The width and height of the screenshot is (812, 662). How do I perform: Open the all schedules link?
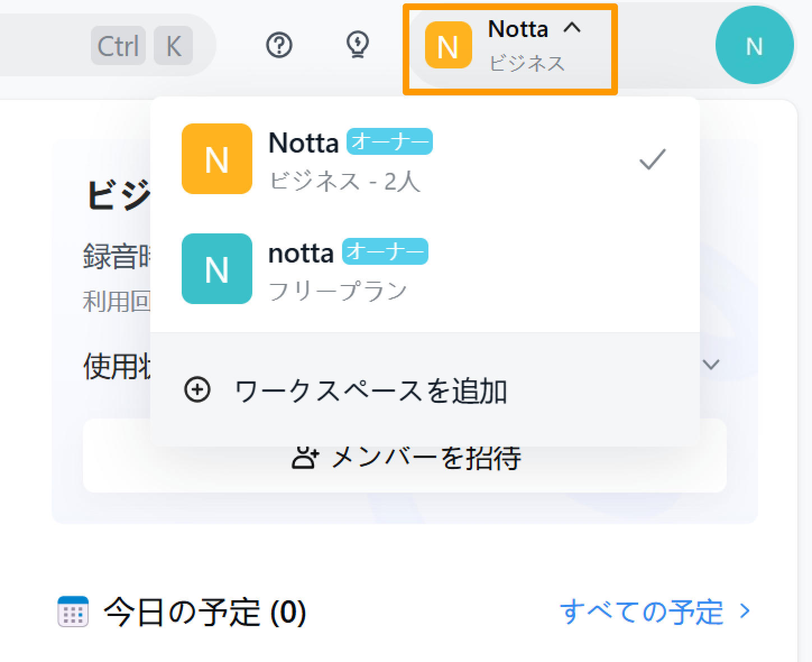pyautogui.click(x=654, y=611)
